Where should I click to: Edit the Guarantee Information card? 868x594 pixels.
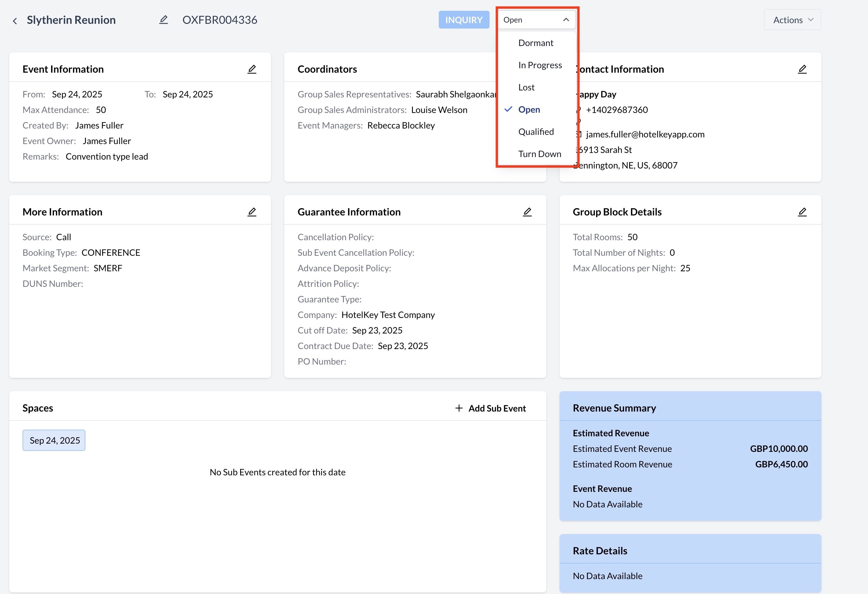(527, 212)
